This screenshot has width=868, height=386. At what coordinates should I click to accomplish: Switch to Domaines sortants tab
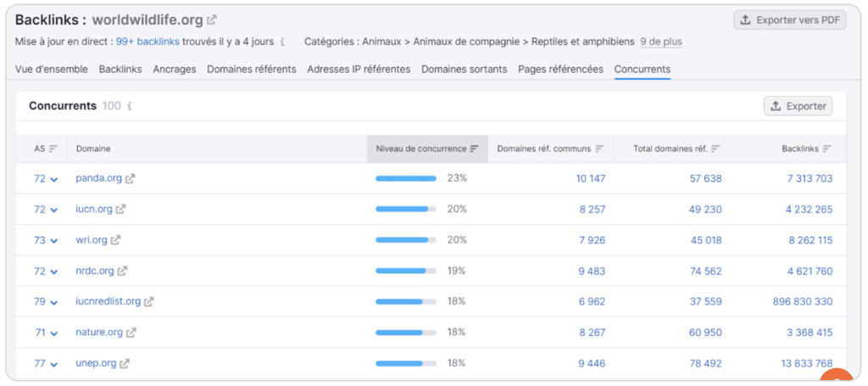(464, 70)
